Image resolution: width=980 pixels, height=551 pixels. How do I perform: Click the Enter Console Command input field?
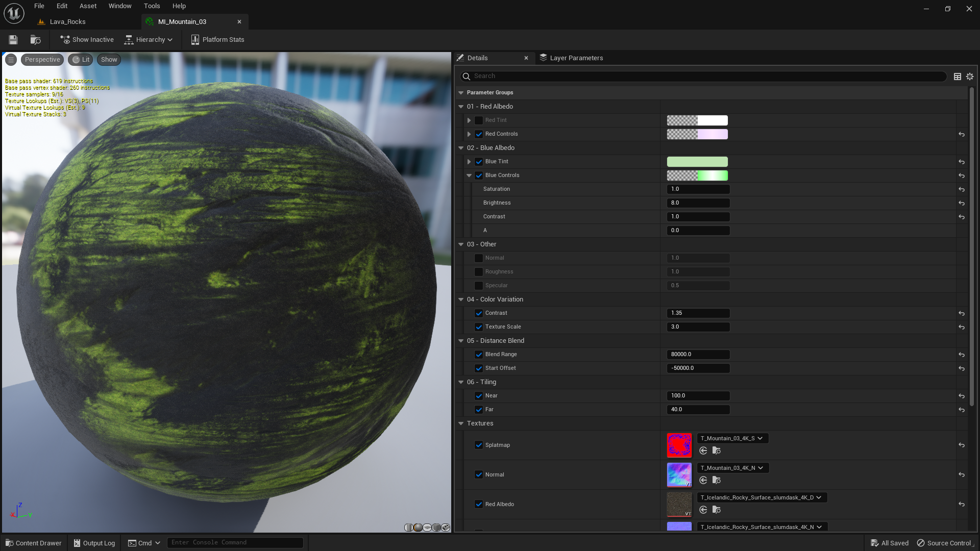[235, 542]
